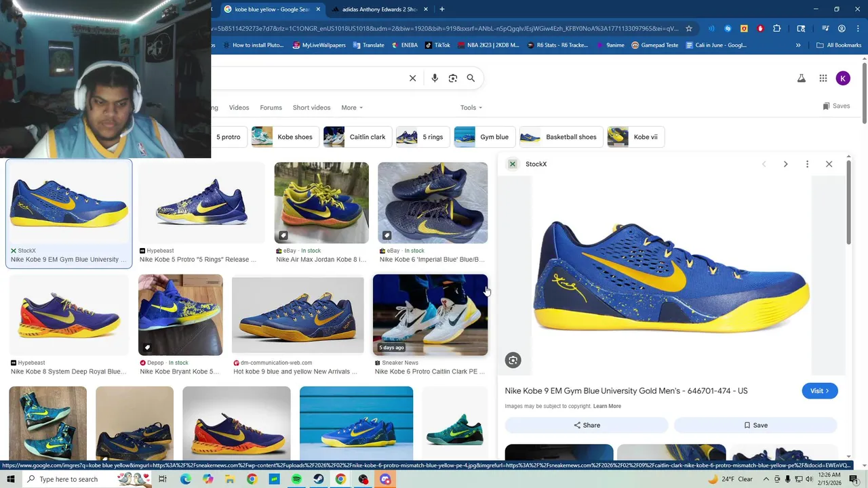Switch to the Videos search tab
868x488 pixels.
click(x=239, y=108)
